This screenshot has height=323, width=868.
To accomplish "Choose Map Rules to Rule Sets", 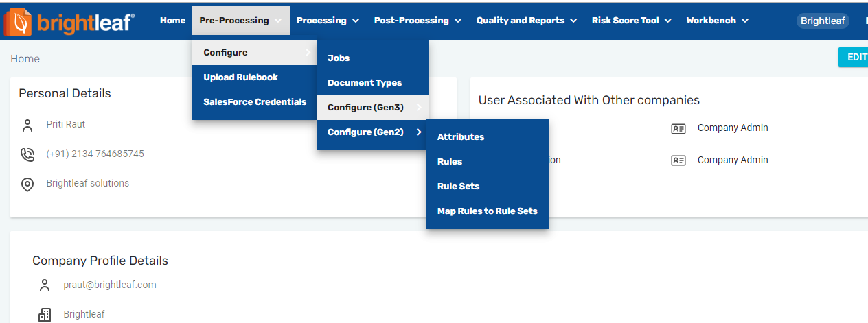I will pyautogui.click(x=487, y=211).
